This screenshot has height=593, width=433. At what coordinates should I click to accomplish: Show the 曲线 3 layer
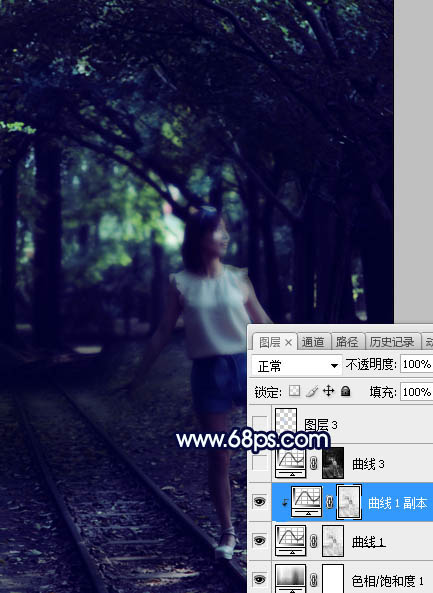pyautogui.click(x=259, y=464)
